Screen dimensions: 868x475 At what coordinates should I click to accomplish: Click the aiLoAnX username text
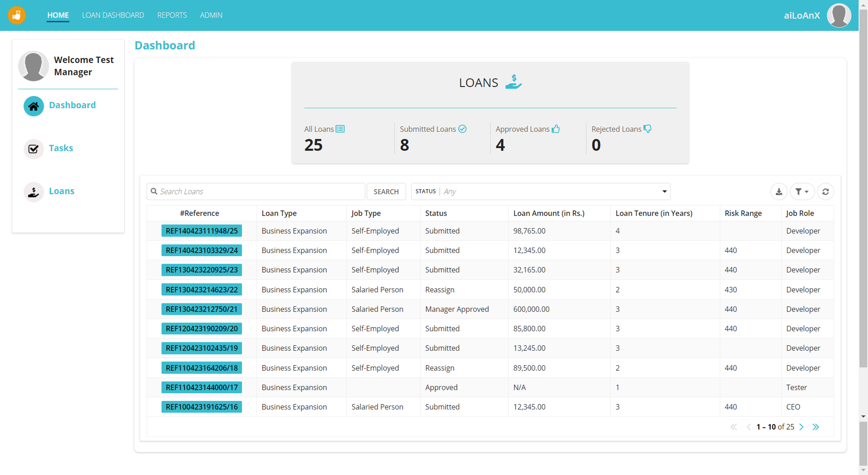point(802,16)
